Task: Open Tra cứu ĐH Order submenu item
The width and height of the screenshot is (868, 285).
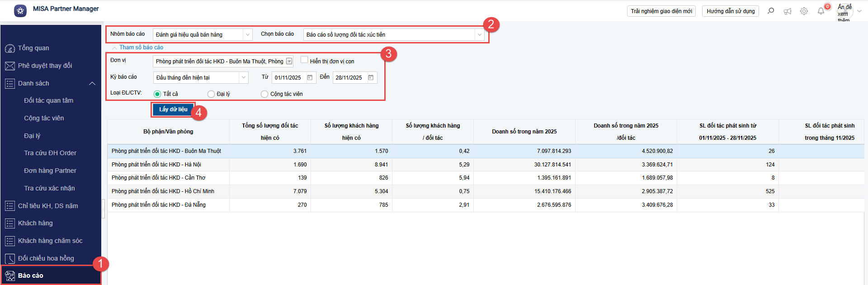Action: (50, 153)
